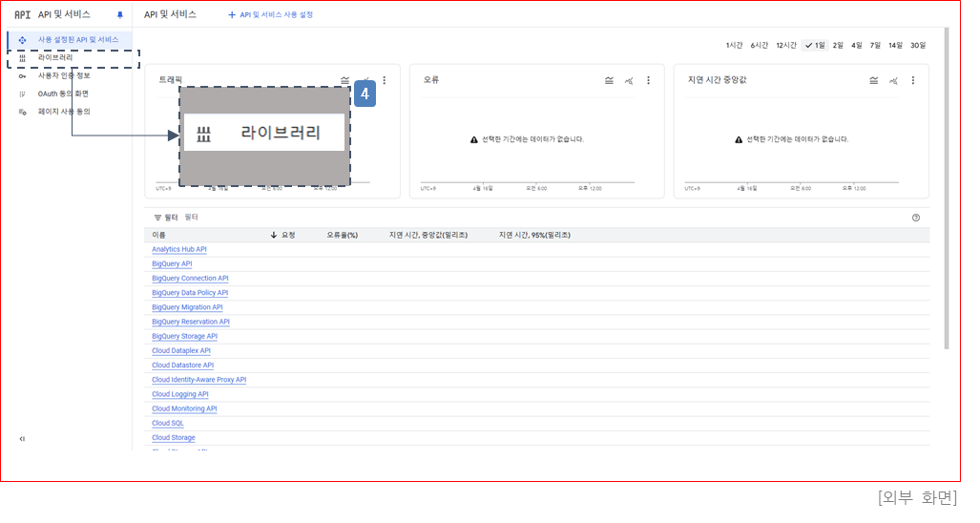
Task: Open metrics explorer icon on 오류 chart
Action: click(629, 80)
